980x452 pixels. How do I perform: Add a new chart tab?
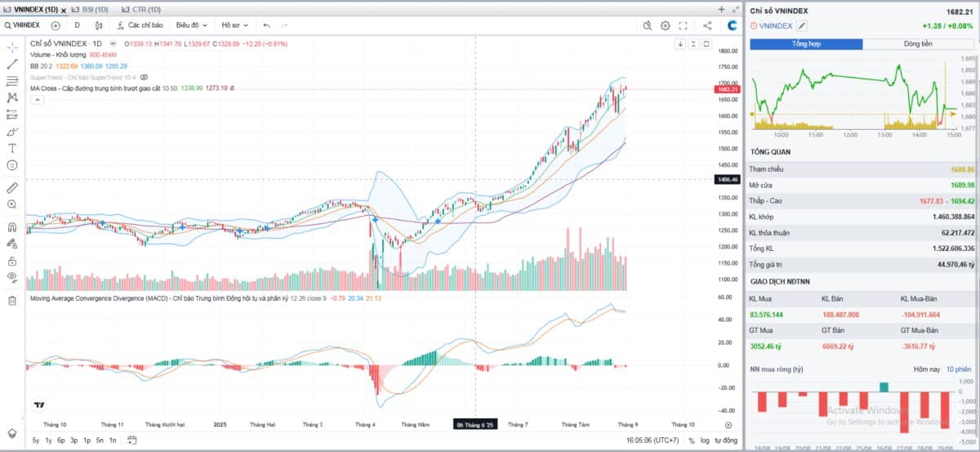point(721,9)
